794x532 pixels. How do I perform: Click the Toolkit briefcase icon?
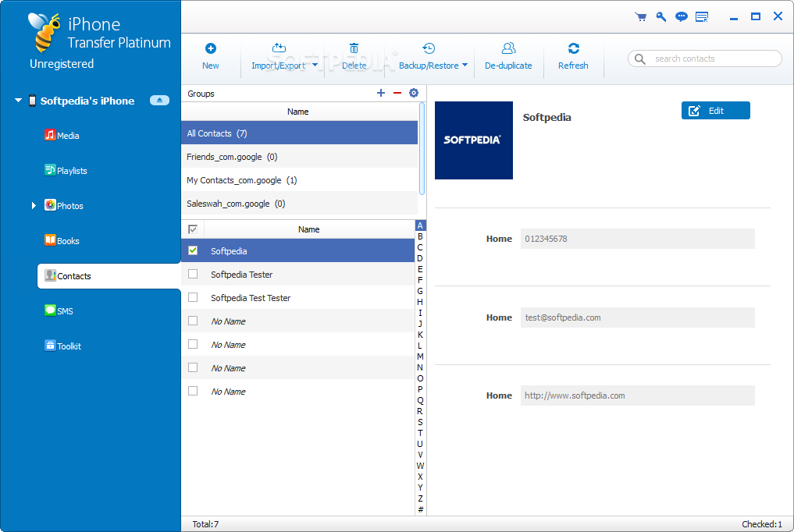(x=50, y=346)
